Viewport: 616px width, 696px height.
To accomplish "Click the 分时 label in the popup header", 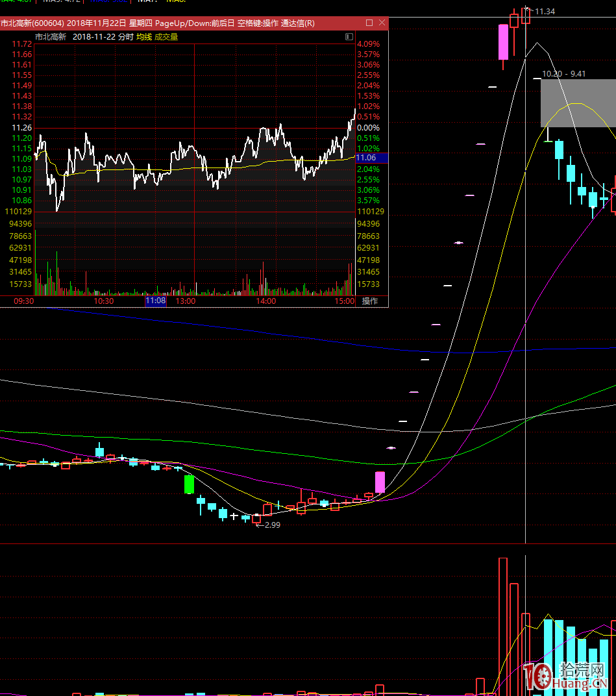I will tap(125, 37).
